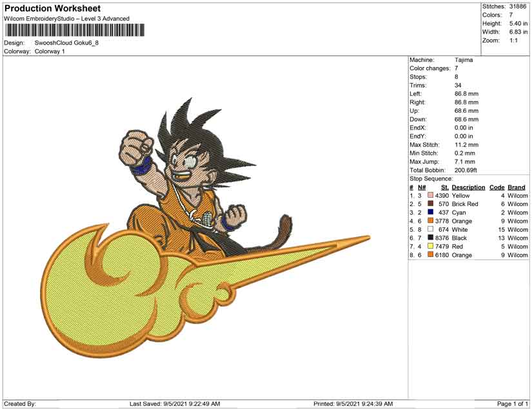Click the Machine value Tajima
532x409 pixels.
(x=464, y=60)
